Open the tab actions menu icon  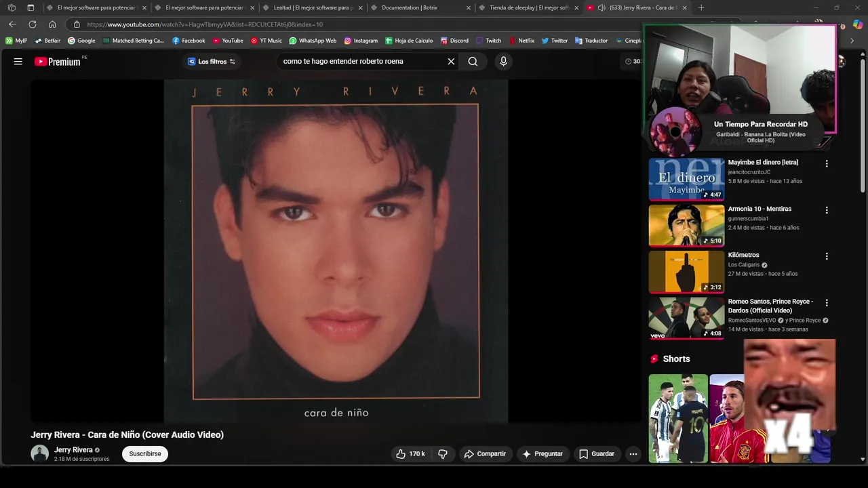point(31,7)
